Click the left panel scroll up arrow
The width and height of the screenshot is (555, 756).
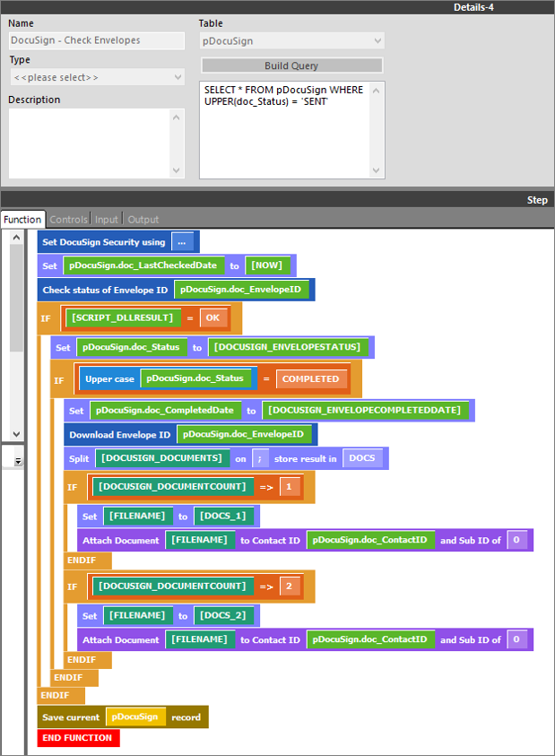pyautogui.click(x=16, y=238)
